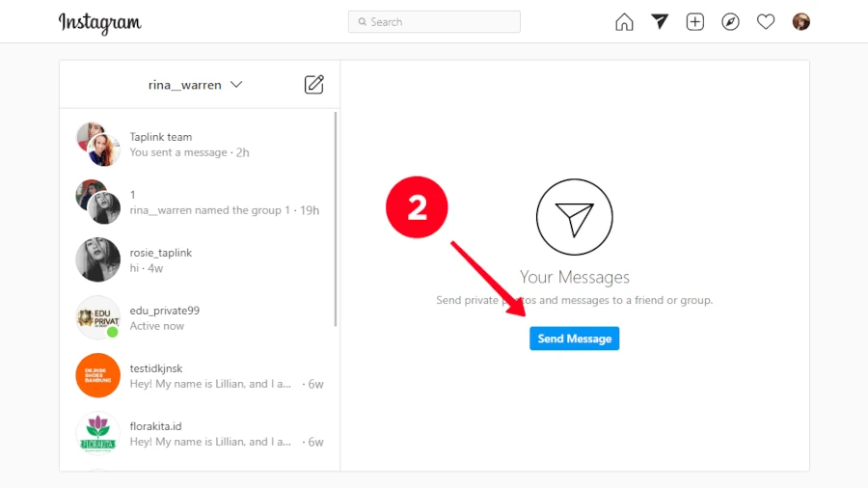Click 'hi · 4w' message preview
Screen dimensions: 868x488
click(x=147, y=268)
